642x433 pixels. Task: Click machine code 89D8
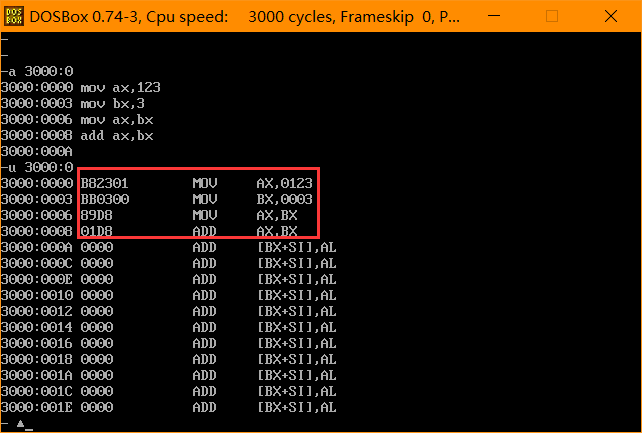click(x=97, y=215)
